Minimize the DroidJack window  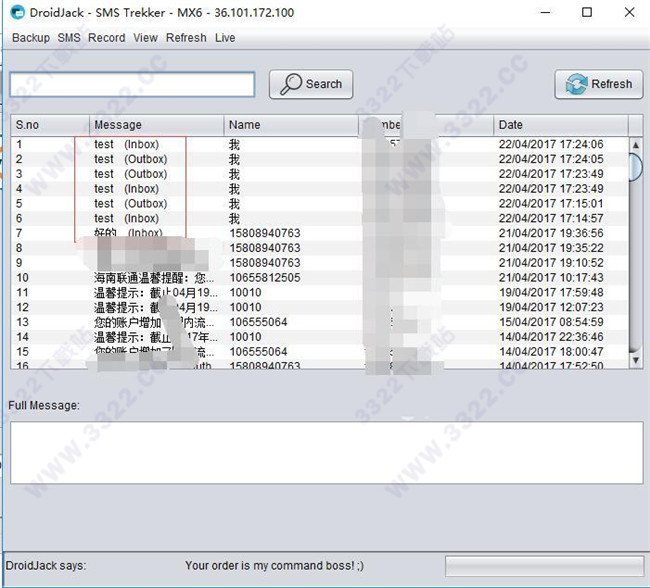[546, 12]
